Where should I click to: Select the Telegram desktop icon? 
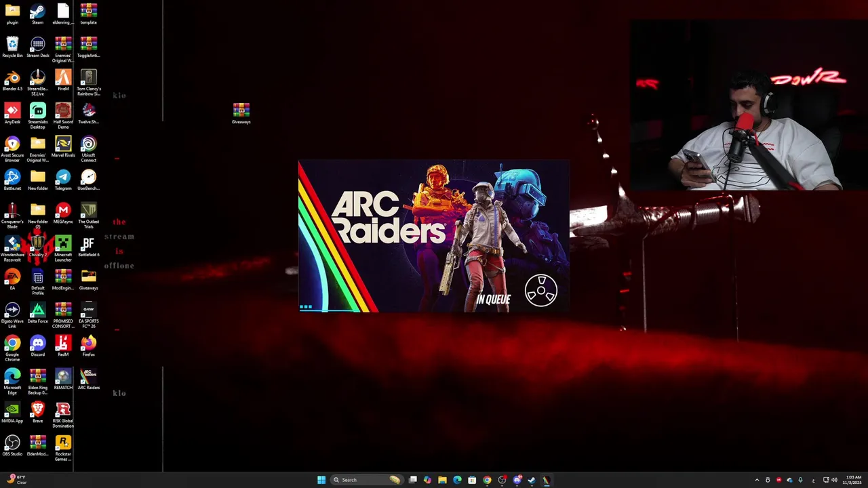tap(63, 180)
